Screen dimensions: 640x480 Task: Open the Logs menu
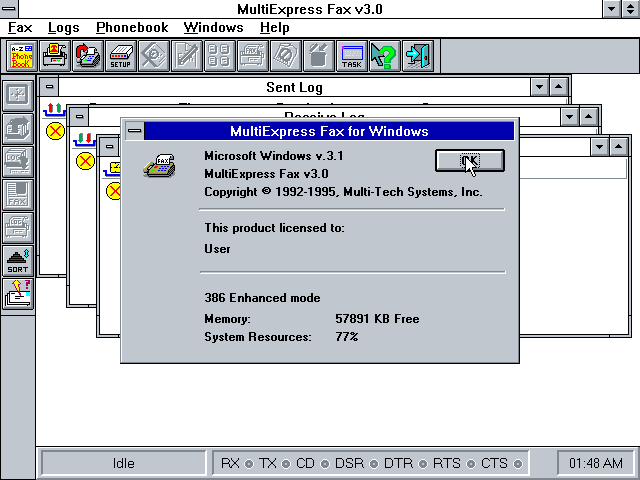[x=63, y=28]
